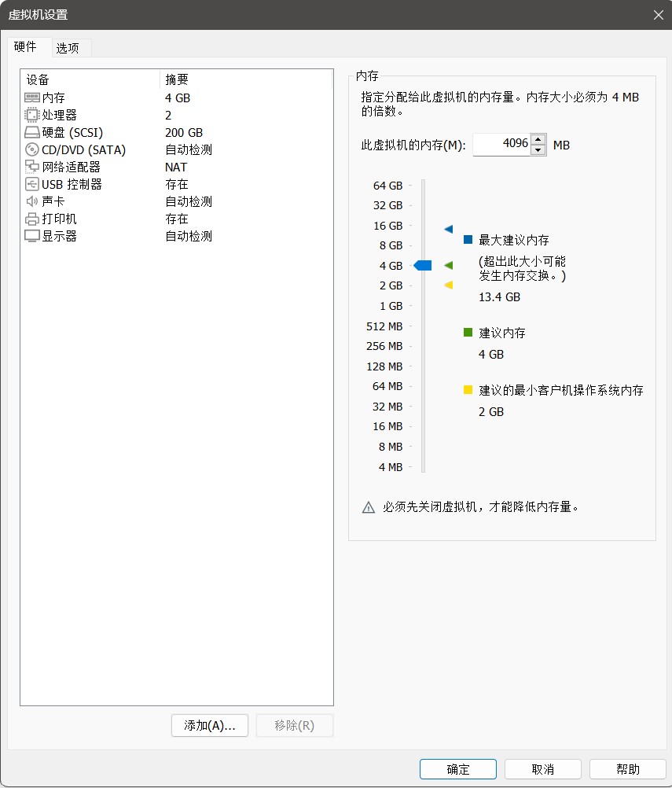The image size is (672, 788).
Task: Click the 256 MB slider scale label
Action: click(384, 346)
